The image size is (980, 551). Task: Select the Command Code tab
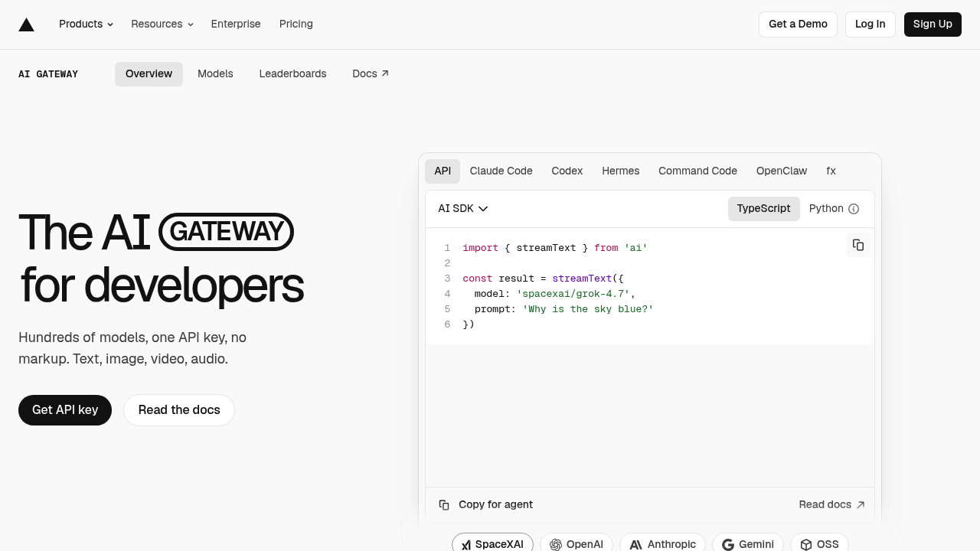[x=697, y=171]
